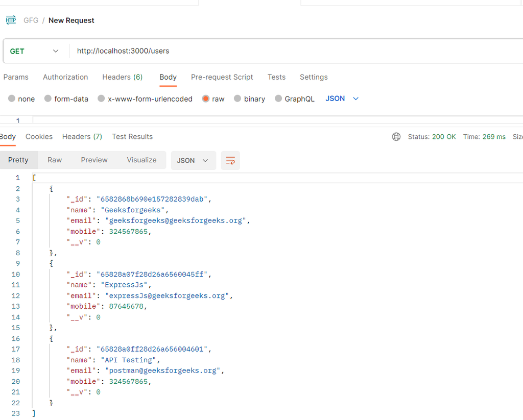Click the globe network icon near Status
The width and height of the screenshot is (523, 420).
click(396, 137)
